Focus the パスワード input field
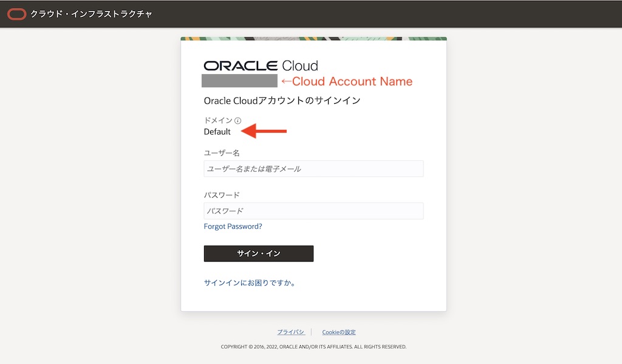 (x=313, y=211)
